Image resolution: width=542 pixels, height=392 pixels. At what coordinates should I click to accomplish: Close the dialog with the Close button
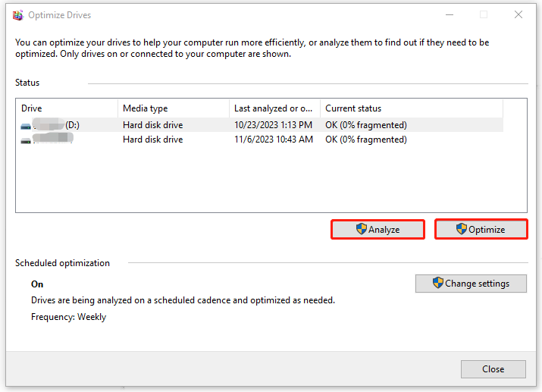coord(493,369)
